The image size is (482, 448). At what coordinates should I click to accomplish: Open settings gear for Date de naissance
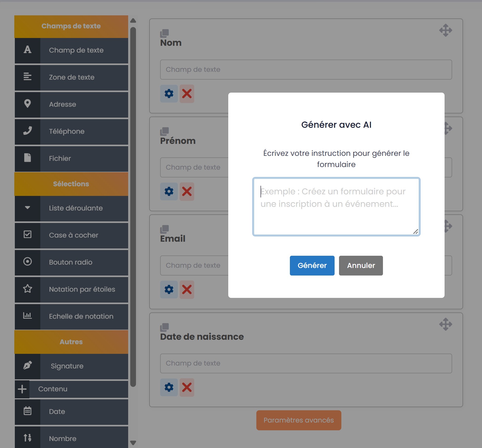pyautogui.click(x=169, y=387)
